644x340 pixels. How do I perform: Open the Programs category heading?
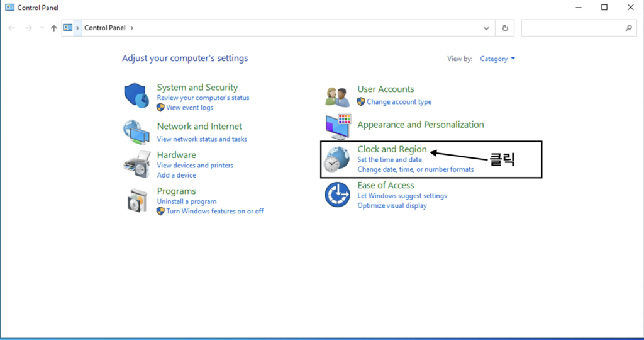(x=176, y=191)
